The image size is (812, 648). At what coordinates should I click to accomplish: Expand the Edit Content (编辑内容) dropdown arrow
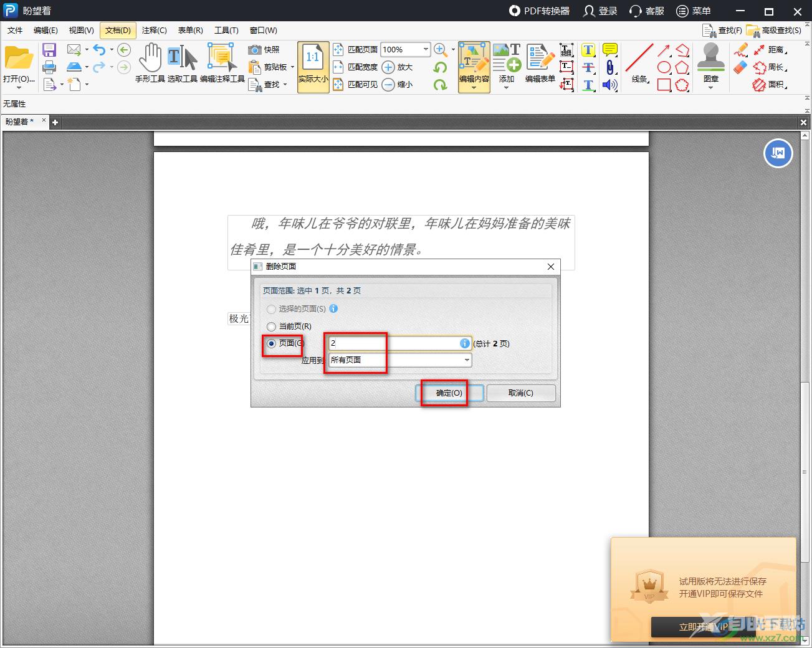click(474, 88)
